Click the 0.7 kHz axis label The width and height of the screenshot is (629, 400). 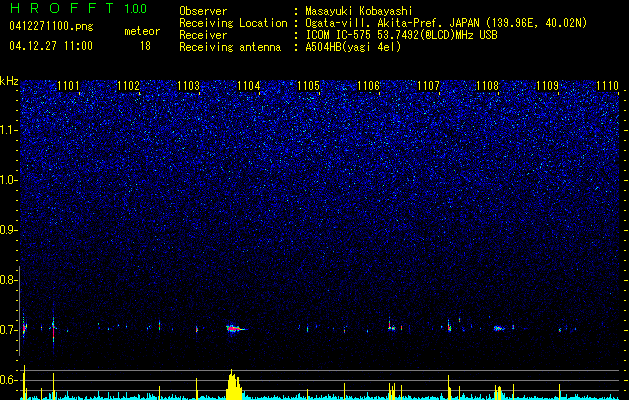tap(8, 330)
